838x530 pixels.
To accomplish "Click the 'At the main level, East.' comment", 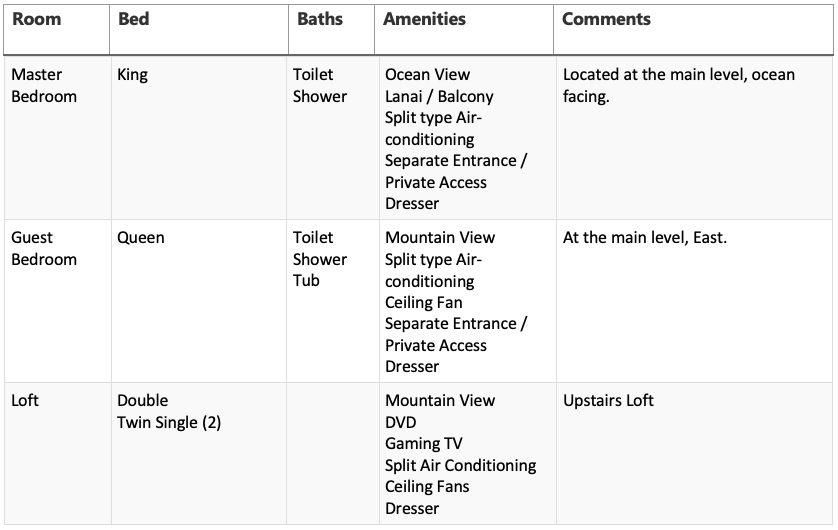I will coord(645,237).
